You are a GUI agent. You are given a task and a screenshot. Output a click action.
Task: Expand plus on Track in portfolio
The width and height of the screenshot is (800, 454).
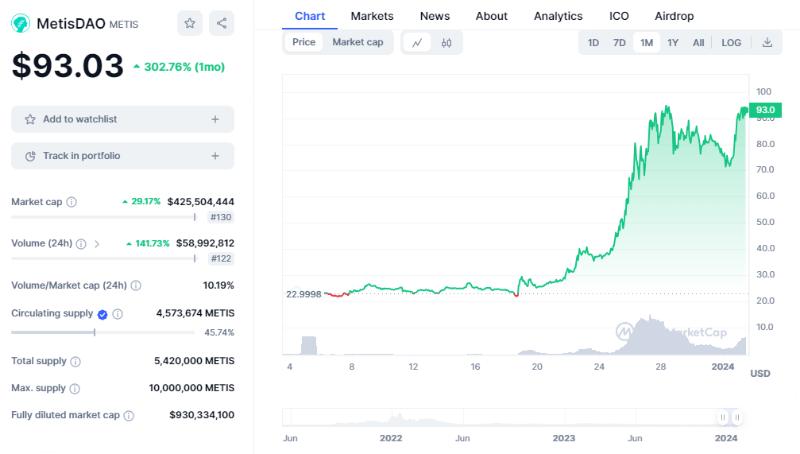click(215, 156)
